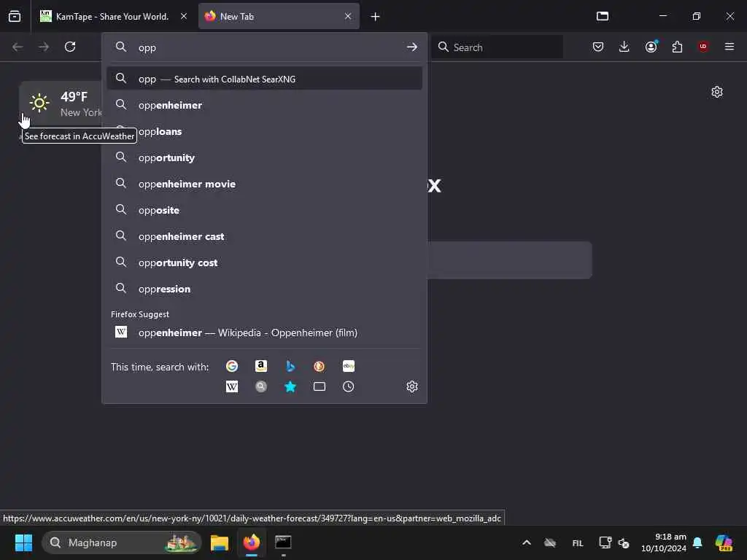Open Firefox View tabs list button
Screen dimensions: 747x560
[x=15, y=16]
